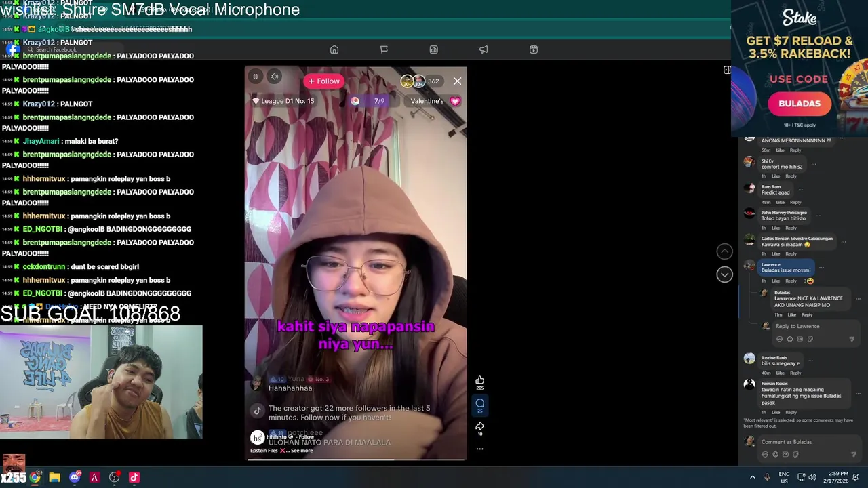Image resolution: width=868 pixels, height=488 pixels.
Task: Click the side panel toggle icon
Action: 727,70
